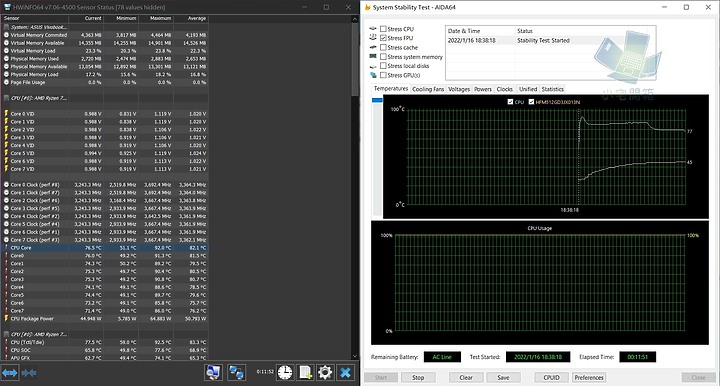
Task: Click the HWiNFO remote network computers icon
Action: point(236,372)
